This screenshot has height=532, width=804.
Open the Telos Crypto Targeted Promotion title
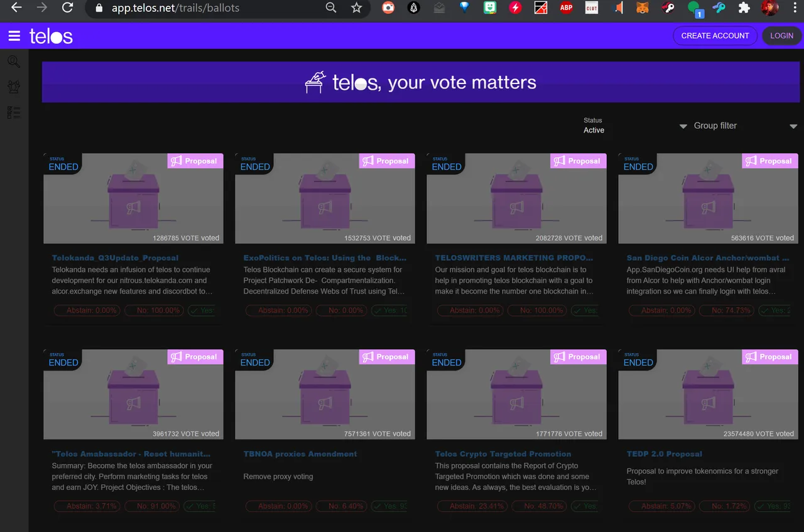pyautogui.click(x=503, y=453)
